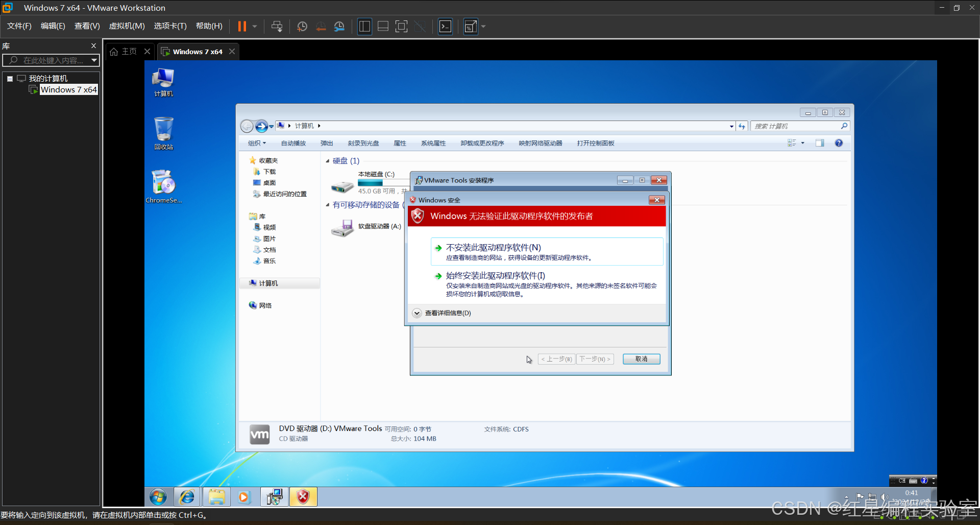Click 刻录到光盘 in Explorer toolbar
Viewport: 980px width, 525px height.
click(x=363, y=144)
